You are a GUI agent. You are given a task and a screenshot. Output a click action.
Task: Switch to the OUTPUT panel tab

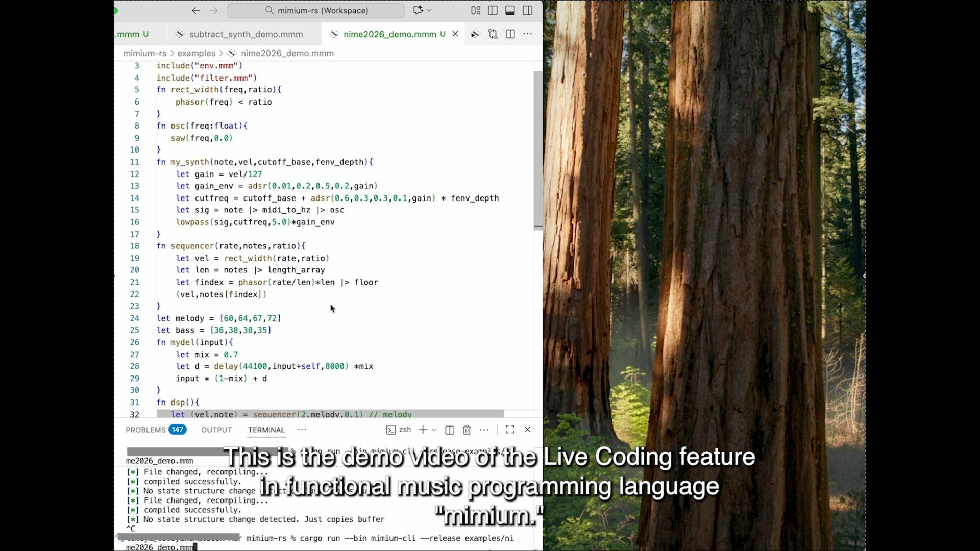[216, 430]
